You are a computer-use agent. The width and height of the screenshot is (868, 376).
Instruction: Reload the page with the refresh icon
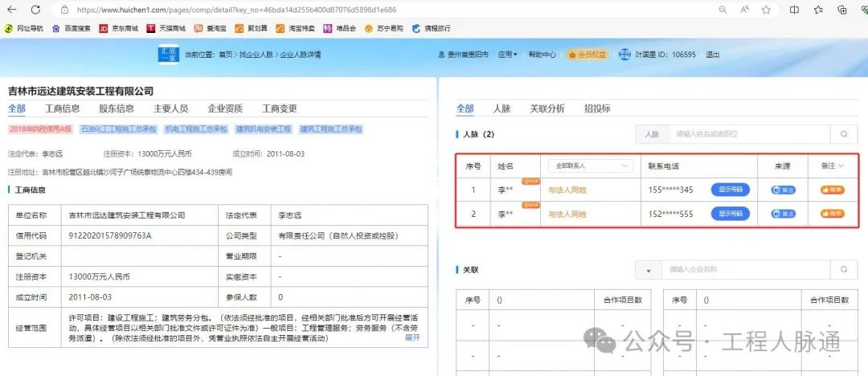click(35, 10)
